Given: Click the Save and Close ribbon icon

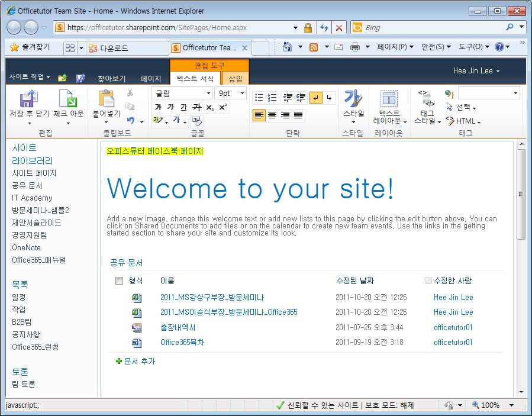Looking at the screenshot, I should tap(29, 98).
